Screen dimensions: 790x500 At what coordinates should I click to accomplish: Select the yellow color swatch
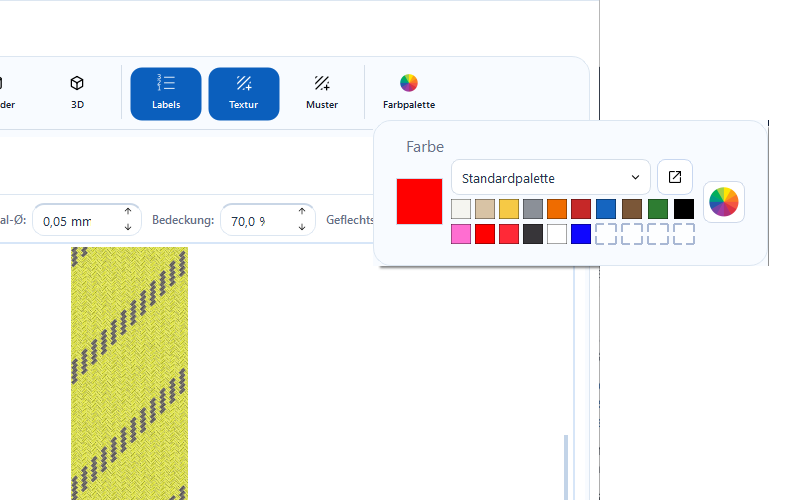pos(509,209)
